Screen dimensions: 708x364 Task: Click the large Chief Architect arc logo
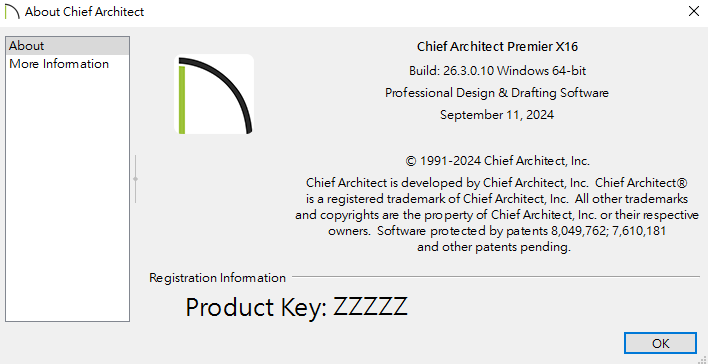[x=214, y=94]
